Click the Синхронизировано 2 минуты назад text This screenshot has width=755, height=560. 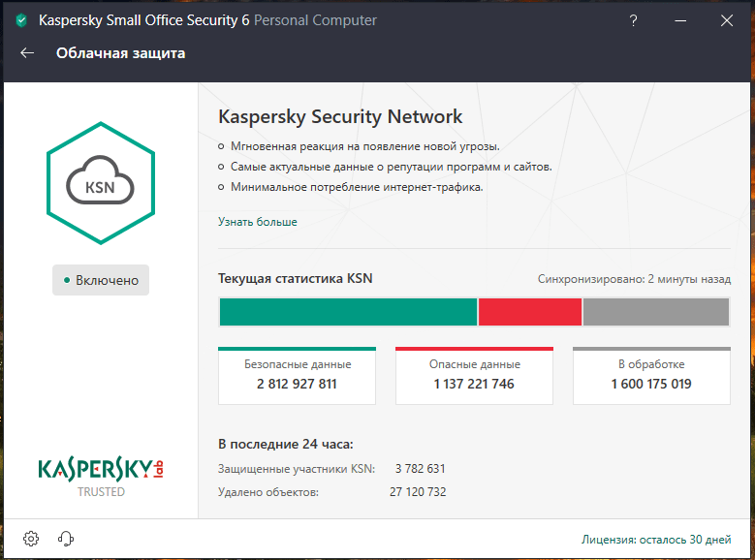(x=634, y=279)
